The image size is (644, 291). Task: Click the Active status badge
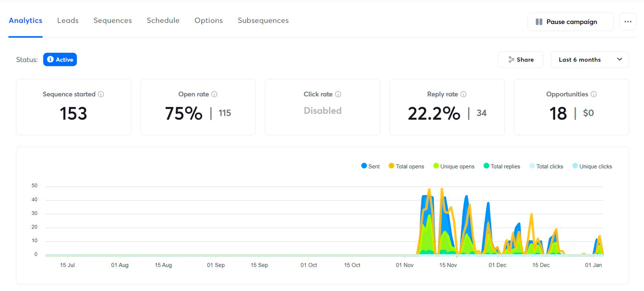click(60, 59)
